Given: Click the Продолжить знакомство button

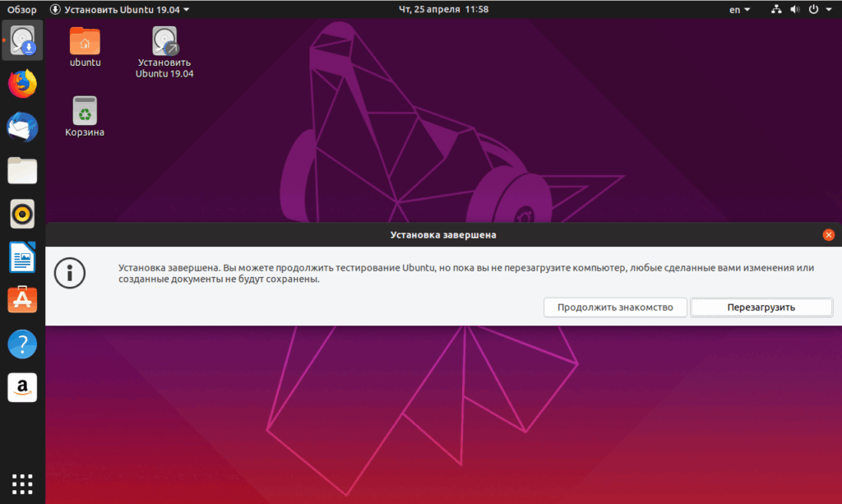Looking at the screenshot, I should (x=615, y=307).
